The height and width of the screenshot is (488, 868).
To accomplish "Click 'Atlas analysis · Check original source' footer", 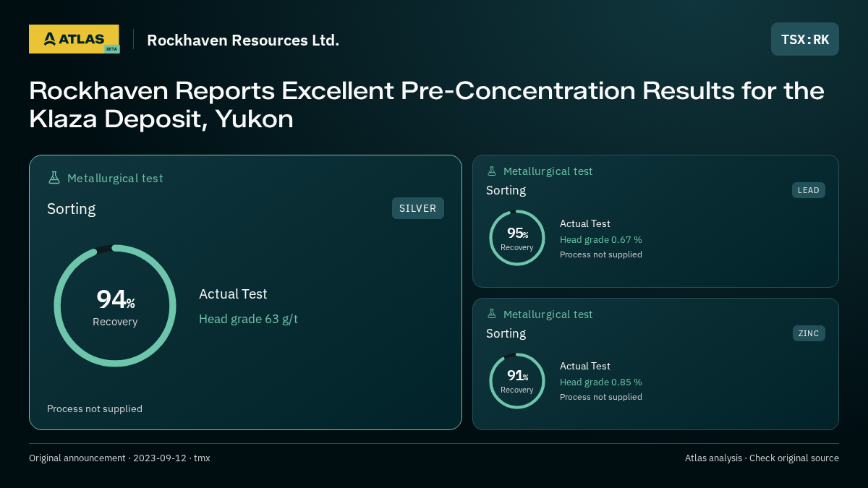I will tap(762, 458).
